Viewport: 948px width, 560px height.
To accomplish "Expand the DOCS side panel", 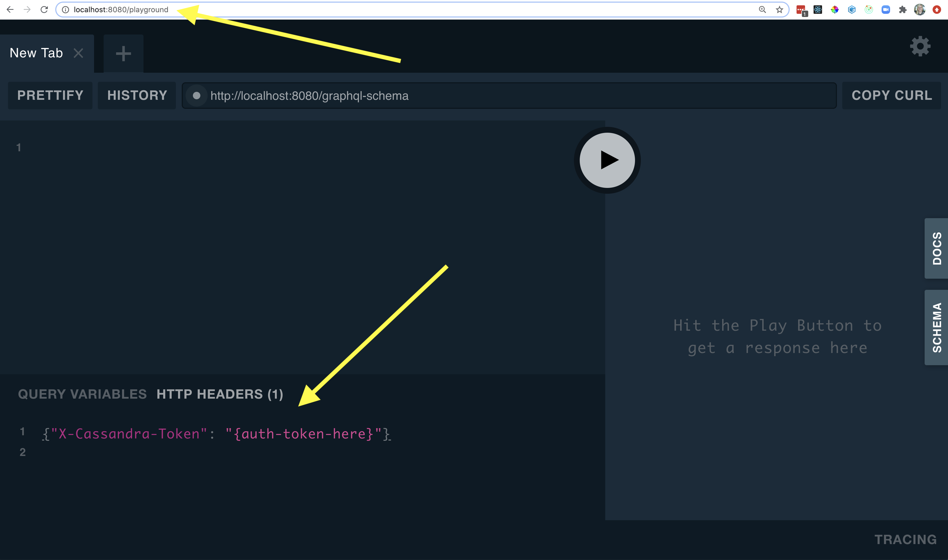I will (x=936, y=248).
